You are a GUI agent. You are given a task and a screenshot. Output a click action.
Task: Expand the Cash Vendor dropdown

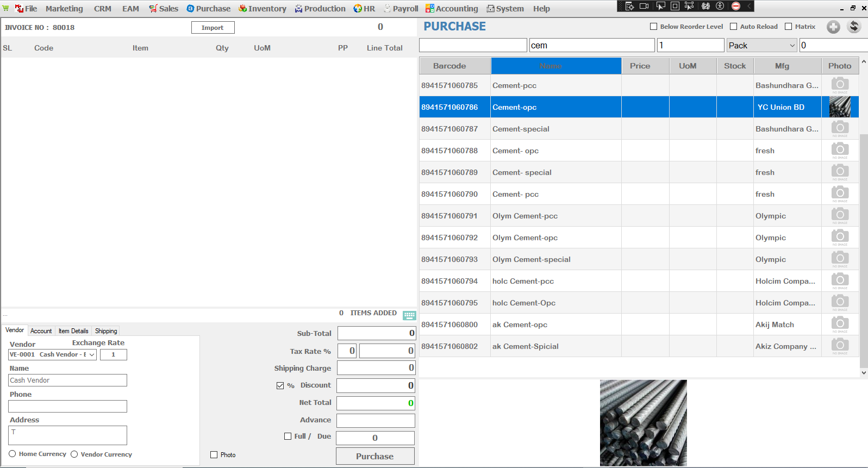(x=92, y=354)
